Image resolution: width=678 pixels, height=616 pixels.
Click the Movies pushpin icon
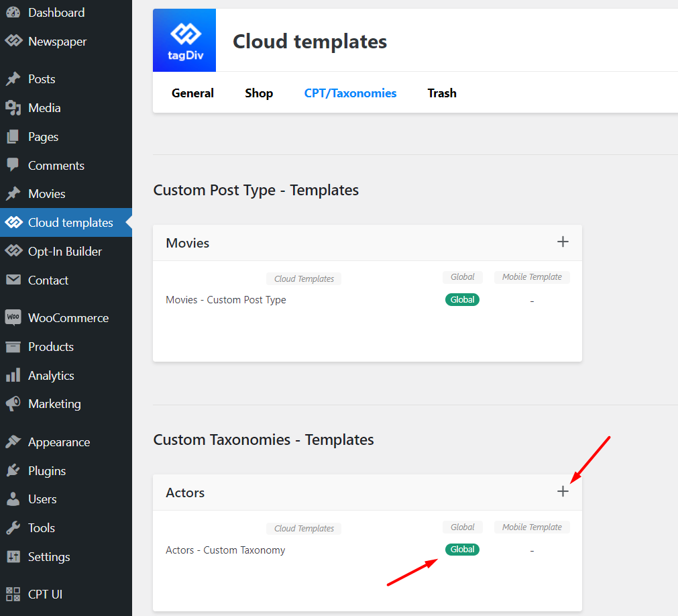click(x=13, y=194)
